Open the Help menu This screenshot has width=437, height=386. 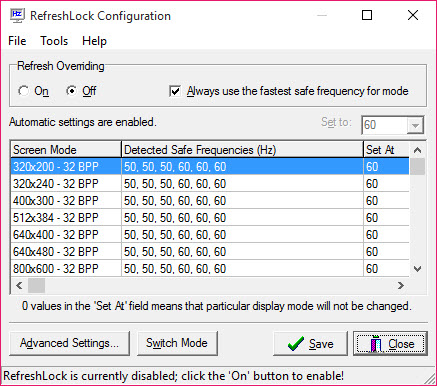click(94, 41)
